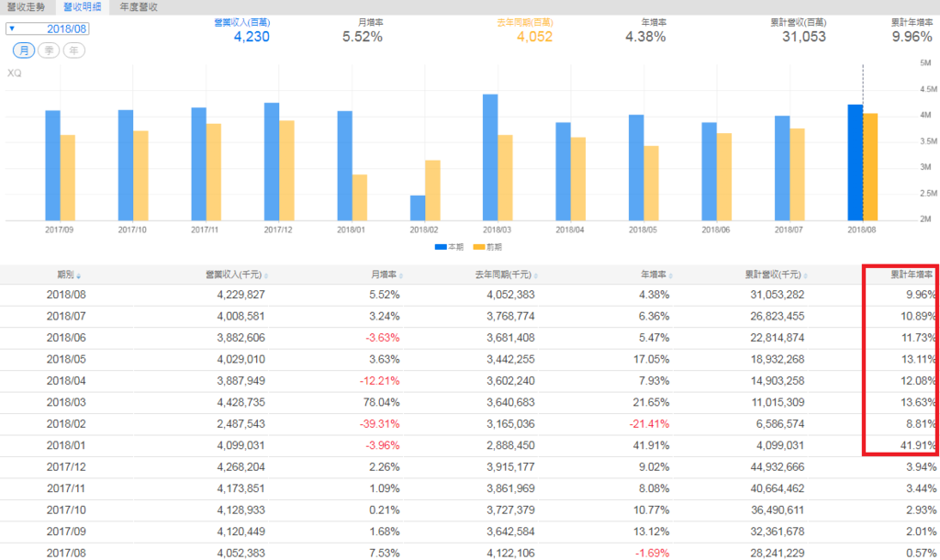940x560 pixels.
Task: Click the 2017/08 period cell
Action: tap(66, 554)
